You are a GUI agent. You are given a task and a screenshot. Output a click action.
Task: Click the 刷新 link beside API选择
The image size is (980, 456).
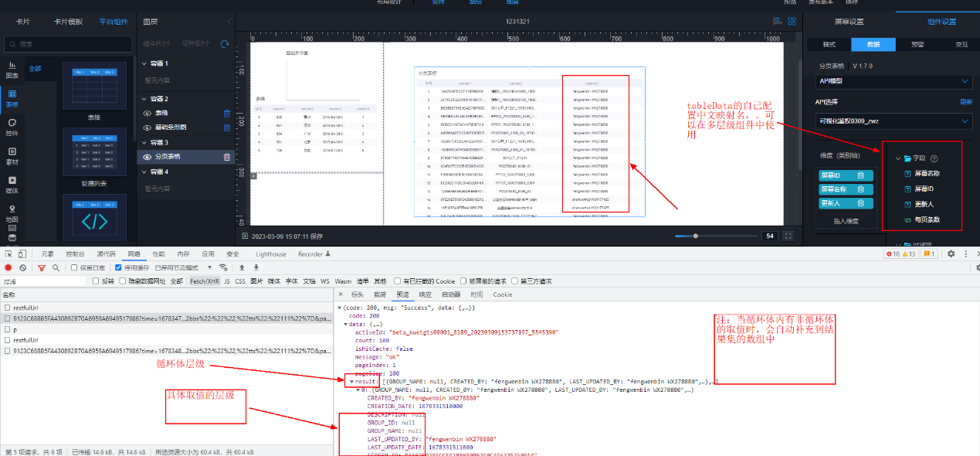click(966, 102)
